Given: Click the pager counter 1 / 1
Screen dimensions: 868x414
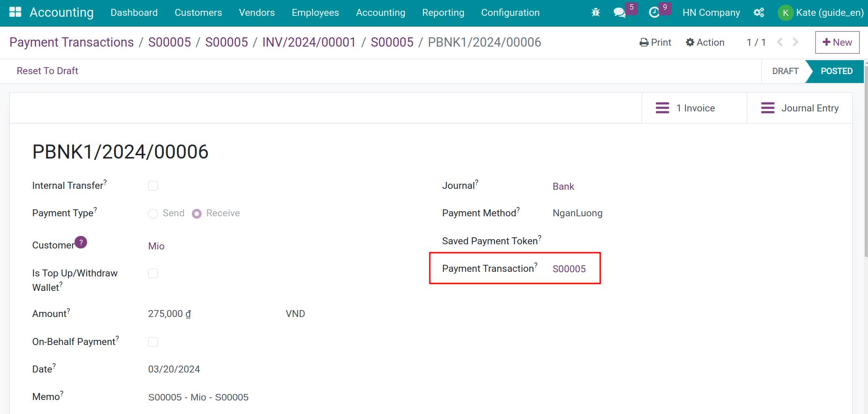Looking at the screenshot, I should (x=756, y=42).
